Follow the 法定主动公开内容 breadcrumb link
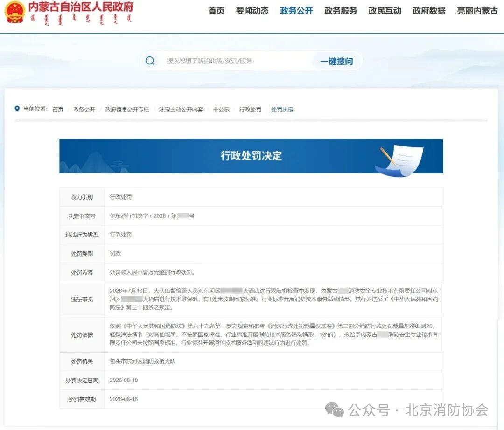 click(x=181, y=110)
